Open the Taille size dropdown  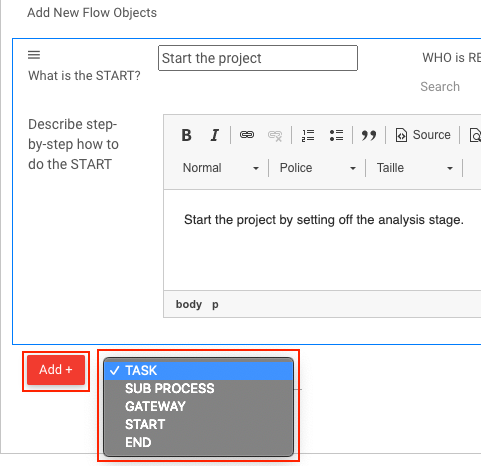[415, 168]
